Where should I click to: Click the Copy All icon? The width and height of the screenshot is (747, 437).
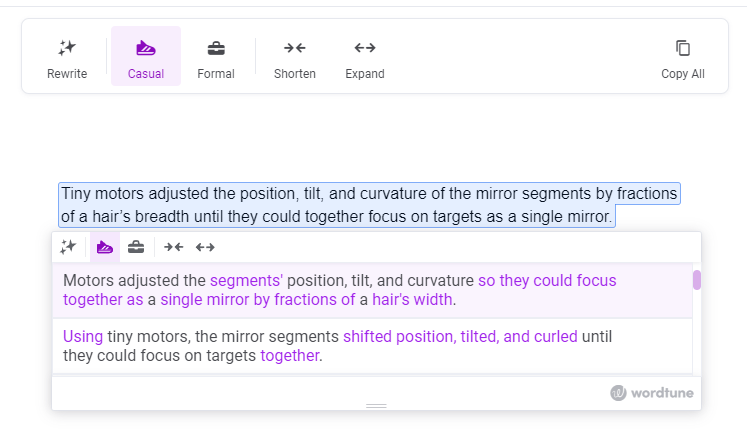point(683,48)
